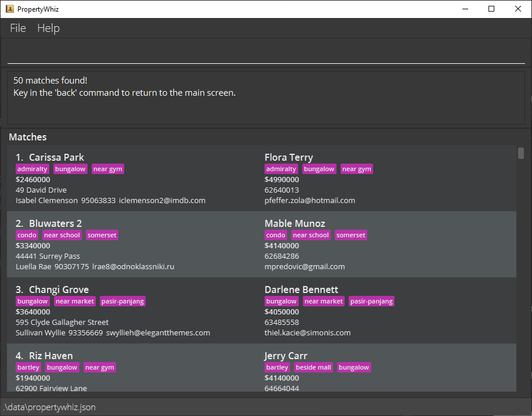Click Riz Haven's bartley tag
Image resolution: width=532 pixels, height=416 pixels.
pyautogui.click(x=28, y=367)
